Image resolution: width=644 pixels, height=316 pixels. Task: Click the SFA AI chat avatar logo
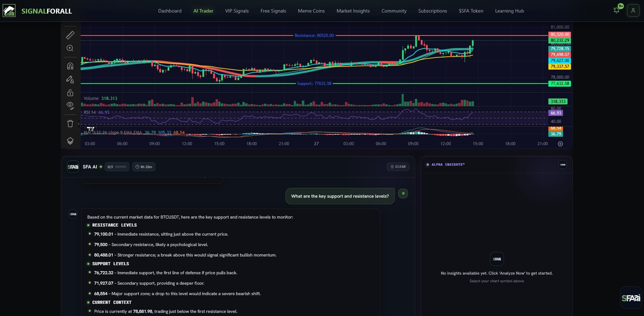[x=73, y=167]
